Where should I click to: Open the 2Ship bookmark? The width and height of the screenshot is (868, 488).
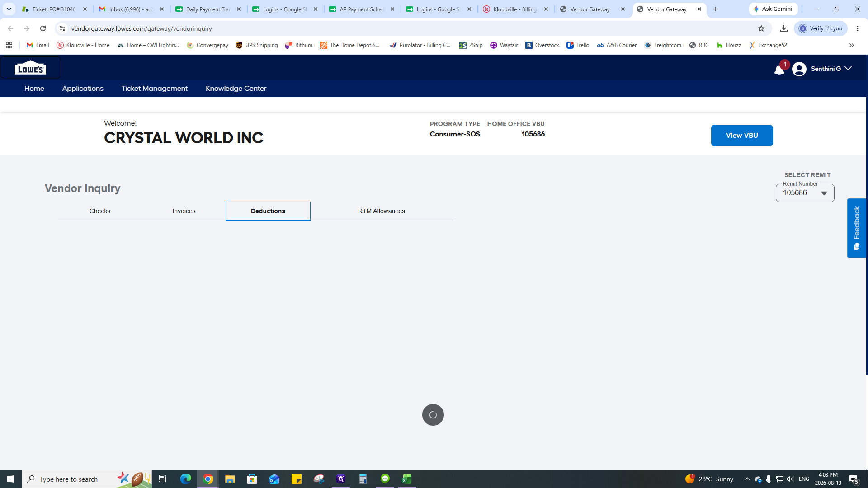point(471,45)
